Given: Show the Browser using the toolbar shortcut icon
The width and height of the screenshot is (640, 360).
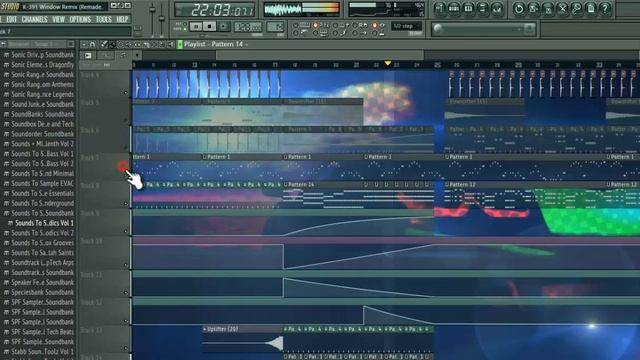Looking at the screenshot, I should coord(483,9).
